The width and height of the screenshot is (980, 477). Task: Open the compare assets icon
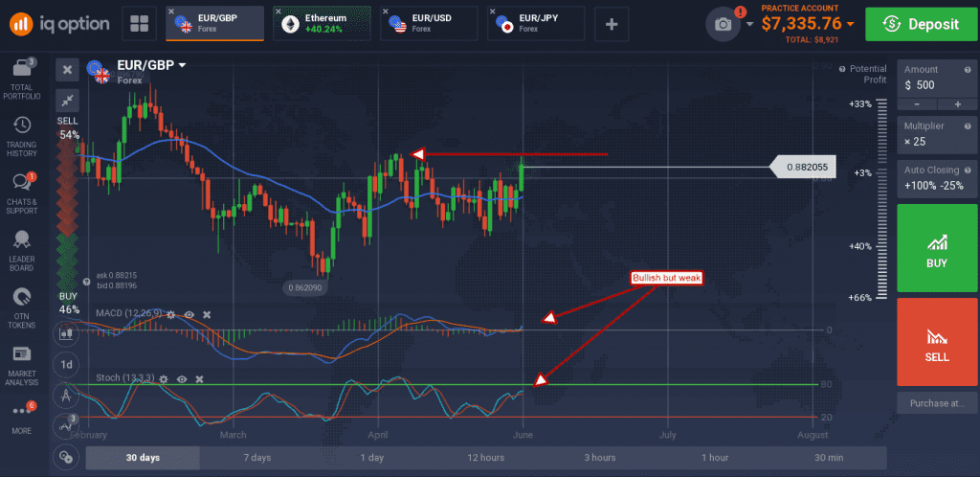pyautogui.click(x=65, y=457)
